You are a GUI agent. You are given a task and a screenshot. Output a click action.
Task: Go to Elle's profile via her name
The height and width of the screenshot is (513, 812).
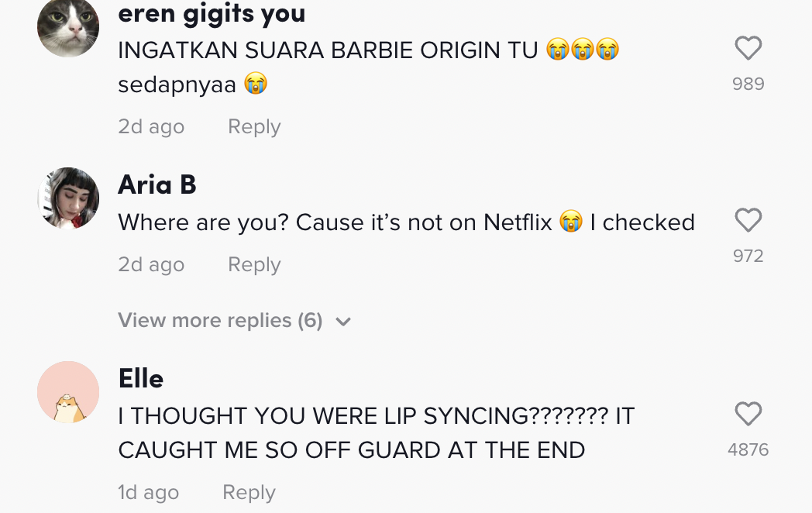click(x=141, y=379)
